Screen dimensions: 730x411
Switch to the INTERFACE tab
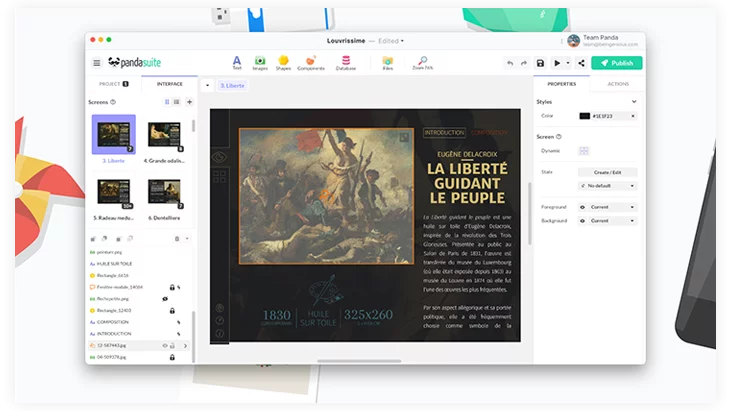169,84
